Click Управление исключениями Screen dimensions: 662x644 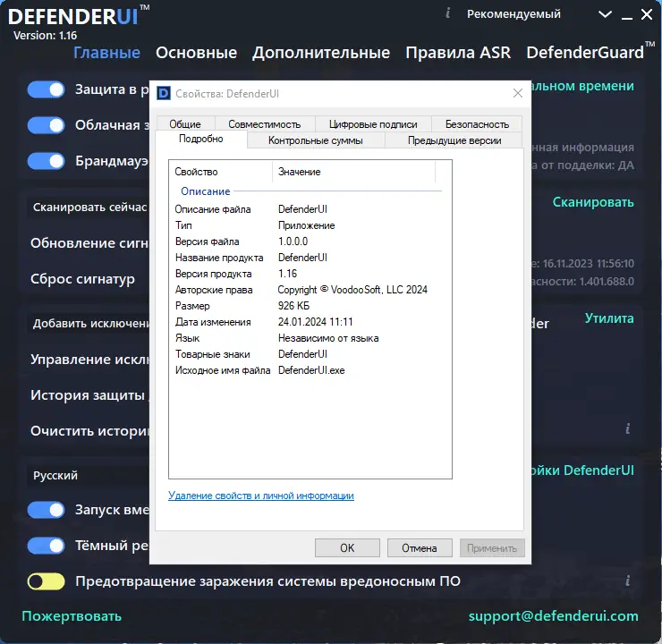[89, 360]
